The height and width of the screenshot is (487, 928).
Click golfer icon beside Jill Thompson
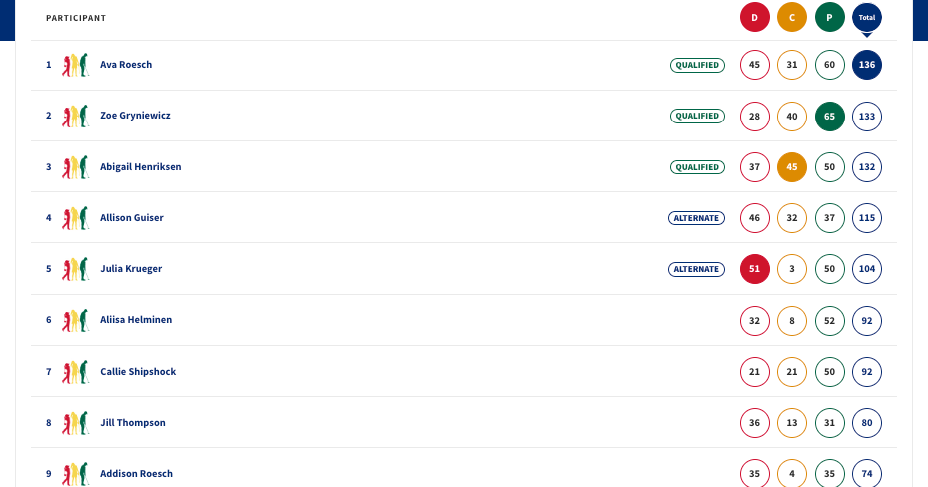(x=76, y=423)
